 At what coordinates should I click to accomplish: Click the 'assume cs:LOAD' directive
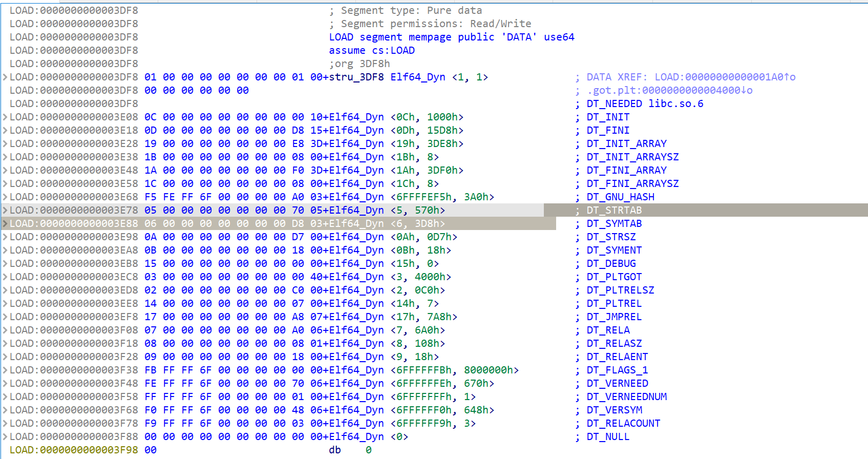(x=372, y=50)
